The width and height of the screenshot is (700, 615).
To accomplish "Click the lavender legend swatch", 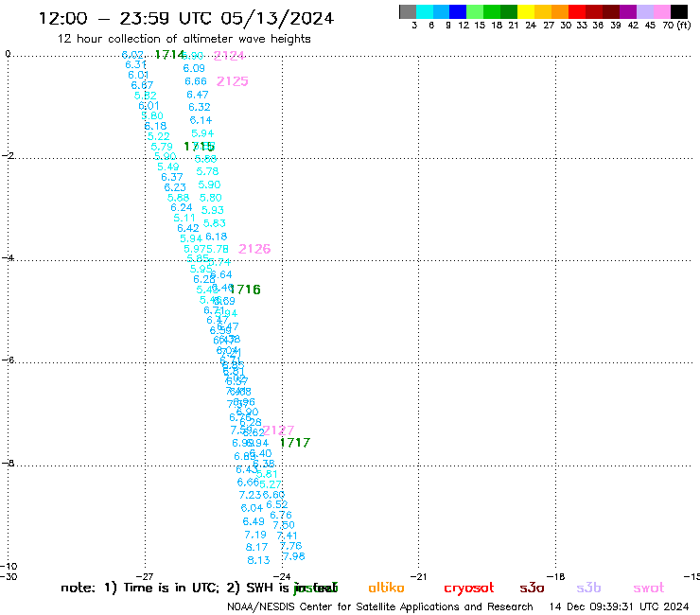I will click(x=644, y=11).
